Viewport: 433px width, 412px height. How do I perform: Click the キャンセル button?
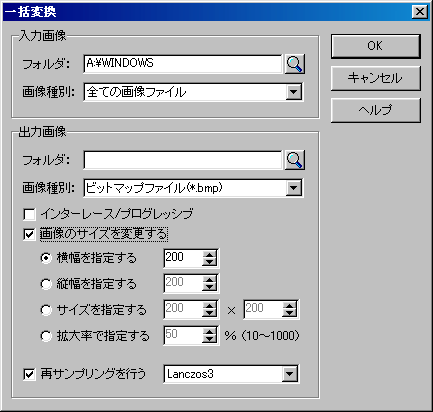(x=376, y=78)
